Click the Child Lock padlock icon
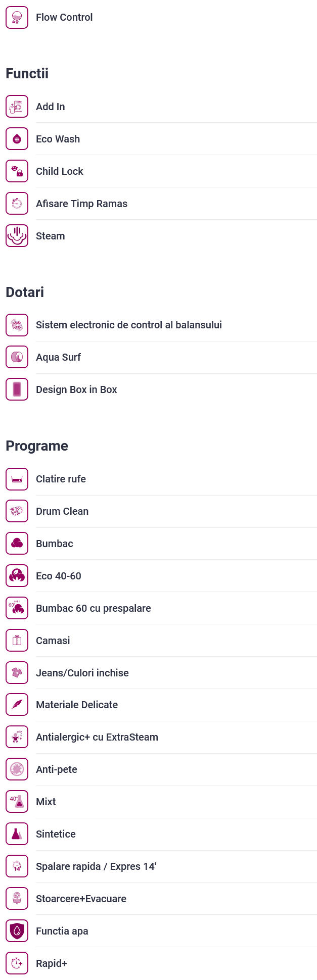Viewport: 317px width, 980px height. tap(17, 171)
